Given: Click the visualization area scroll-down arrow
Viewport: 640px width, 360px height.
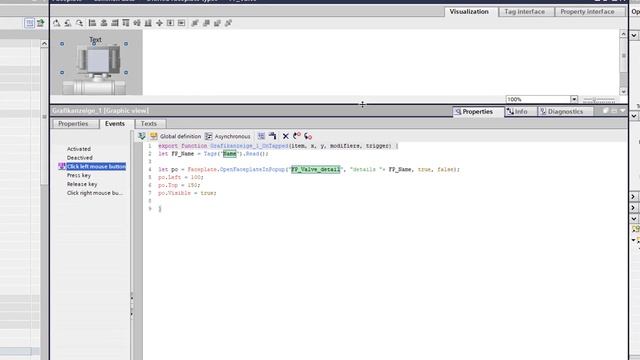Looking at the screenshot, I should (x=623, y=92).
